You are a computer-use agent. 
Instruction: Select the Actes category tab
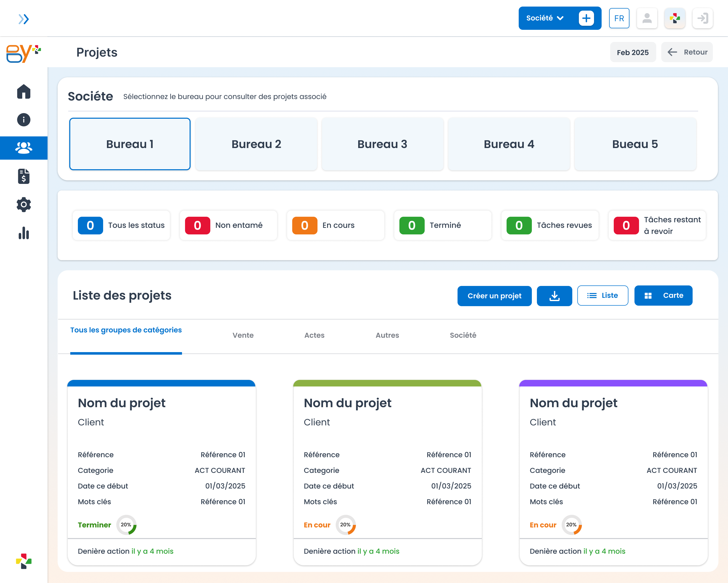[314, 335]
